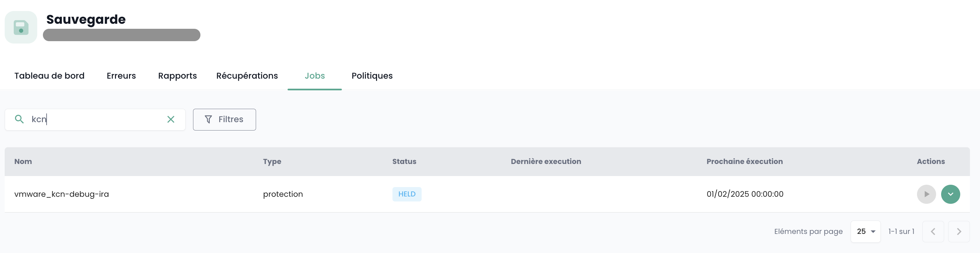This screenshot has width=980, height=253.
Task: Open the Filtres panel
Action: point(224,119)
